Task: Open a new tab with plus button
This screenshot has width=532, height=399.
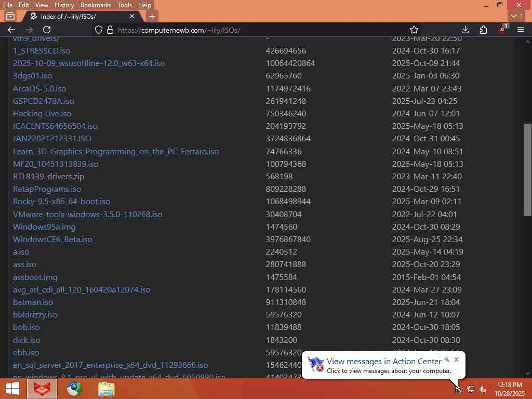Action: (152, 16)
